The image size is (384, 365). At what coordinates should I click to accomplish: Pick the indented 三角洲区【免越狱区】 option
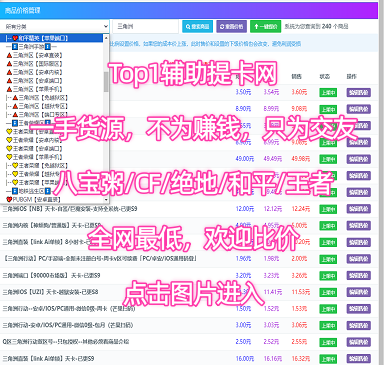click(52, 98)
